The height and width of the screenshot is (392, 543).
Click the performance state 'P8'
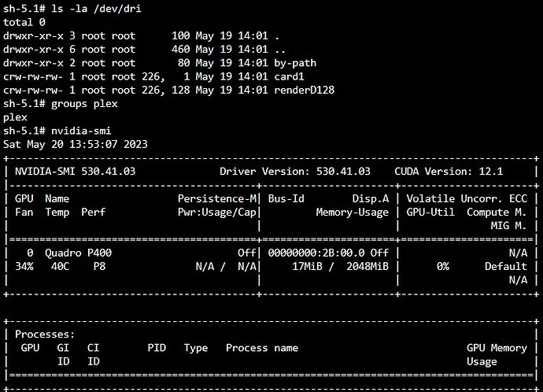tap(99, 267)
